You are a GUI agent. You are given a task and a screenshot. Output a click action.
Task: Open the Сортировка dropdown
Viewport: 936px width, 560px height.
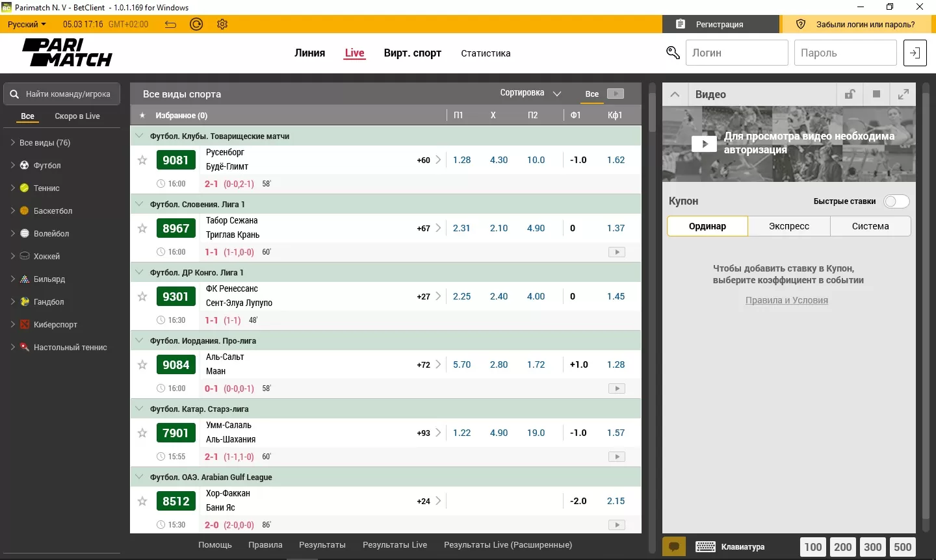point(530,93)
